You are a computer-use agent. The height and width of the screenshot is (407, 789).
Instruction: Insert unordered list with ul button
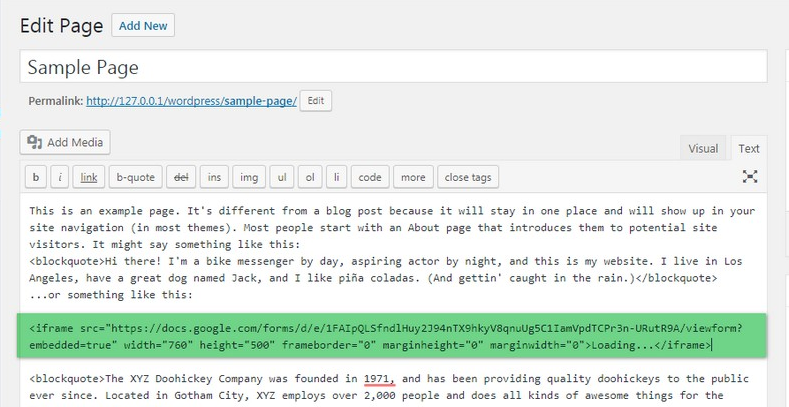coord(282,177)
